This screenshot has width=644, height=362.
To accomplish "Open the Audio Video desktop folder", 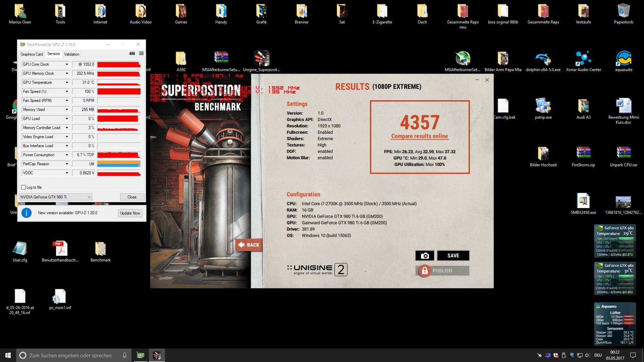I will (141, 13).
